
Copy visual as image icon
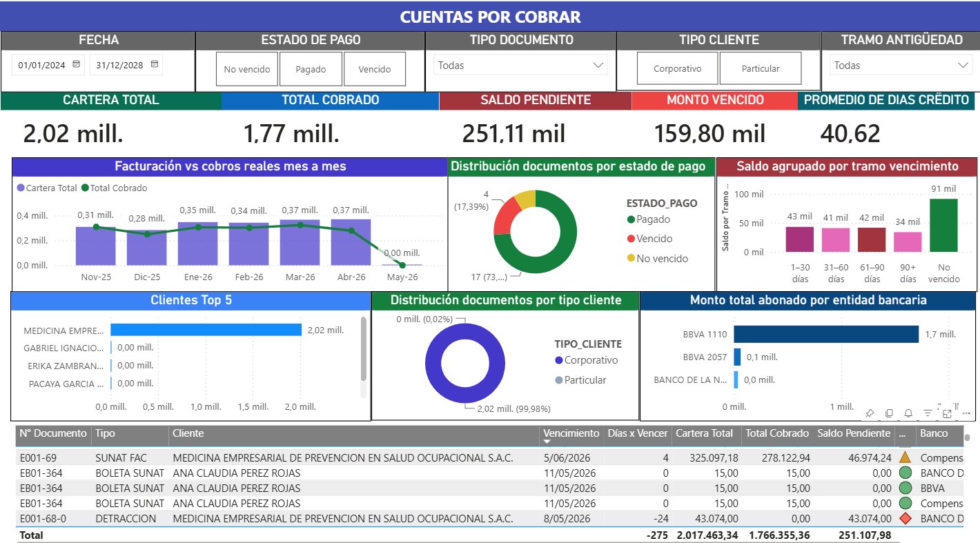point(889,413)
